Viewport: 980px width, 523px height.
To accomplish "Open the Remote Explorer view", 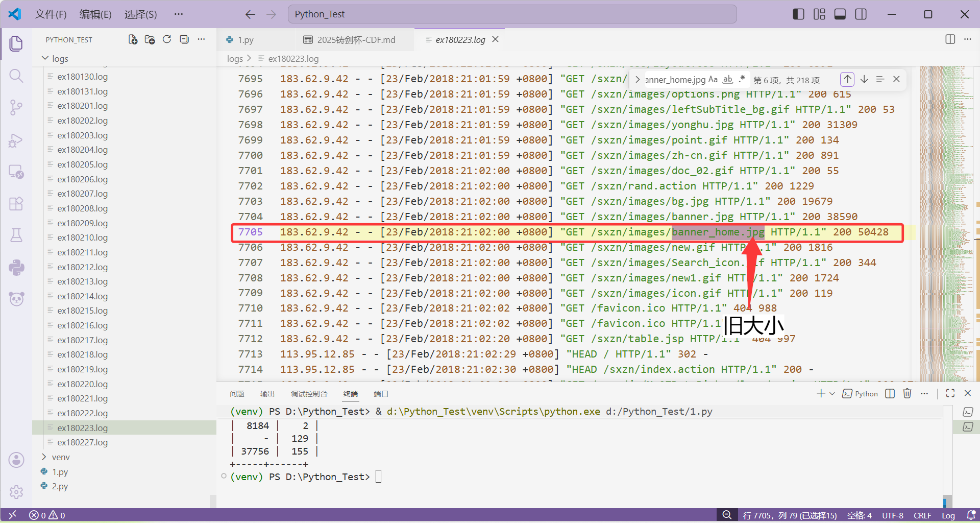I will 16,172.
